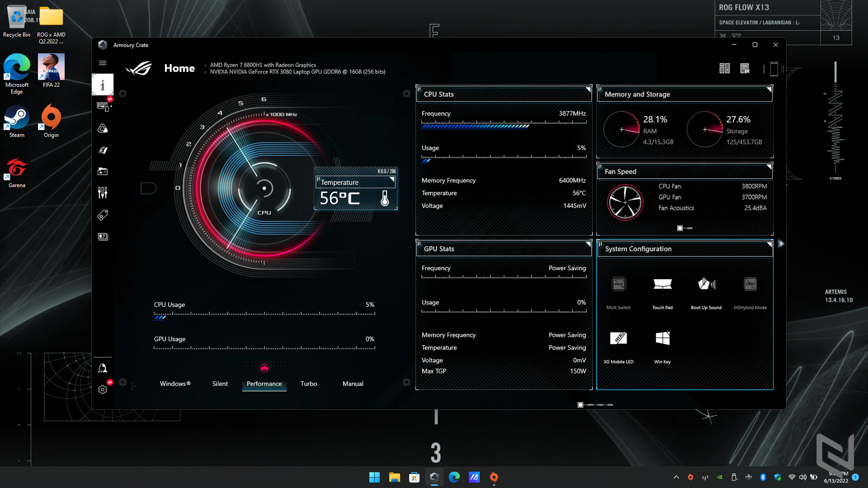The width and height of the screenshot is (868, 488).
Task: Launch Garena from the desktop
Action: click(x=17, y=172)
